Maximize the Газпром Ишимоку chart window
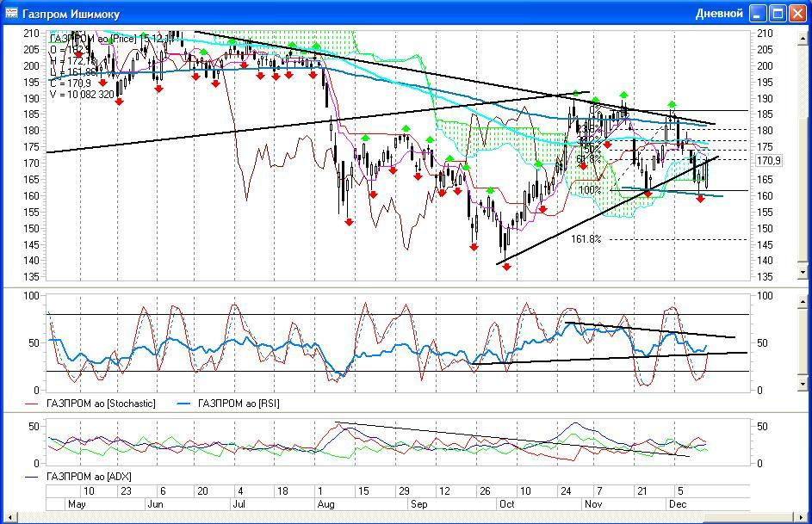Viewport: 812px width, 524px height. 778,13
